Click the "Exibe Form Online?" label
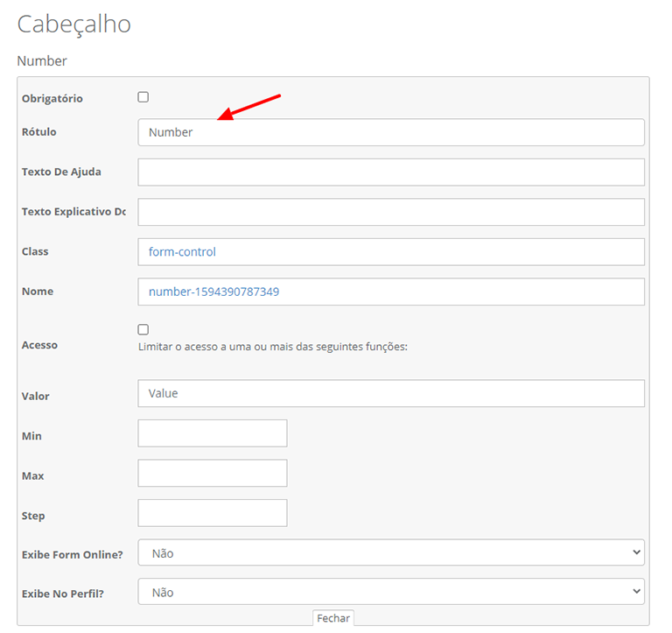The image size is (672, 633). (73, 554)
